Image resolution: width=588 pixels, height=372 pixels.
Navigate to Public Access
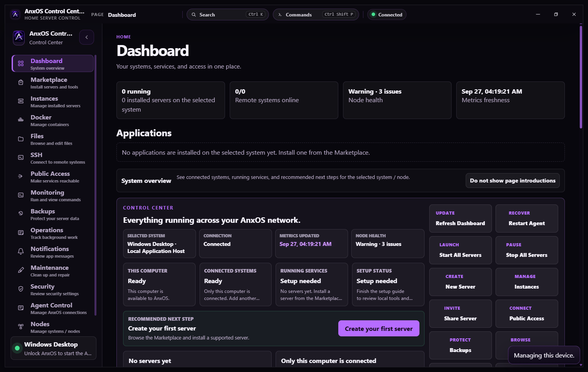click(x=53, y=177)
